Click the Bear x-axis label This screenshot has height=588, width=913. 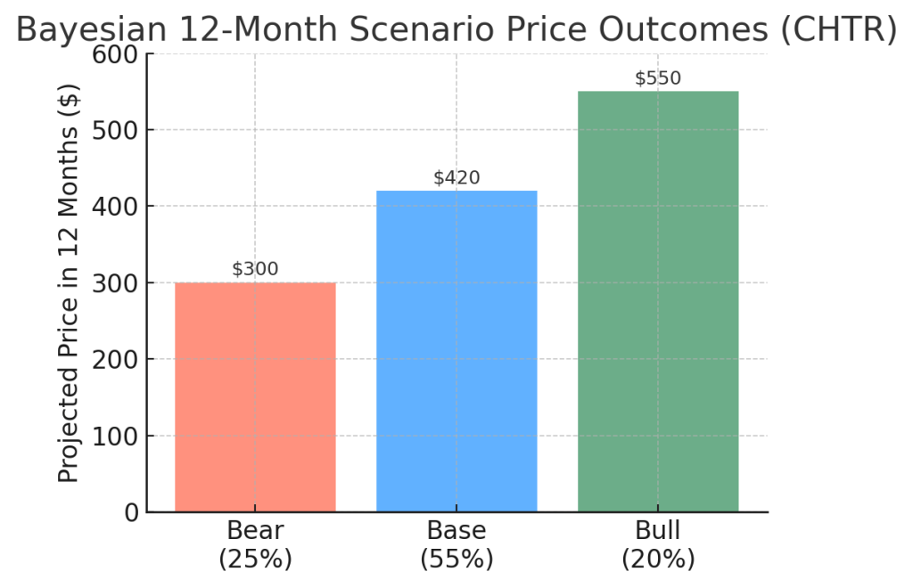click(x=255, y=532)
